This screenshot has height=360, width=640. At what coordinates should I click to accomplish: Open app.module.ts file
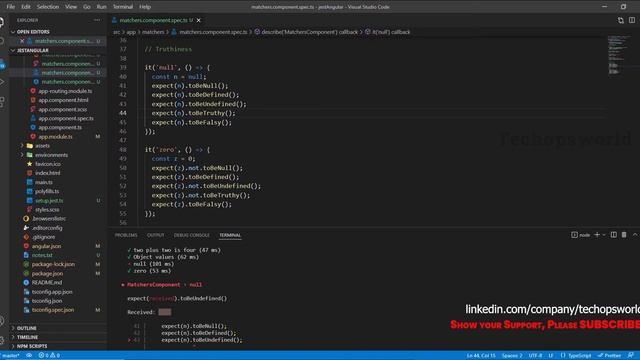point(55,137)
